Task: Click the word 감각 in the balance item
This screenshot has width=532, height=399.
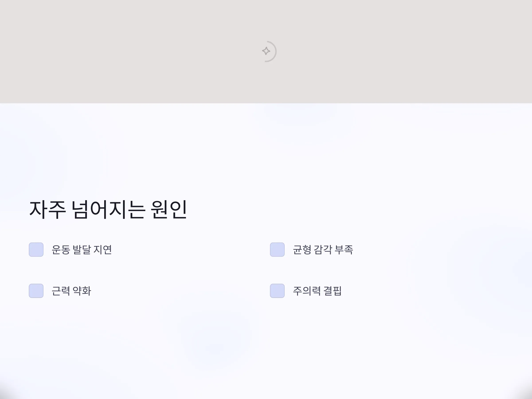Action: [x=323, y=250]
